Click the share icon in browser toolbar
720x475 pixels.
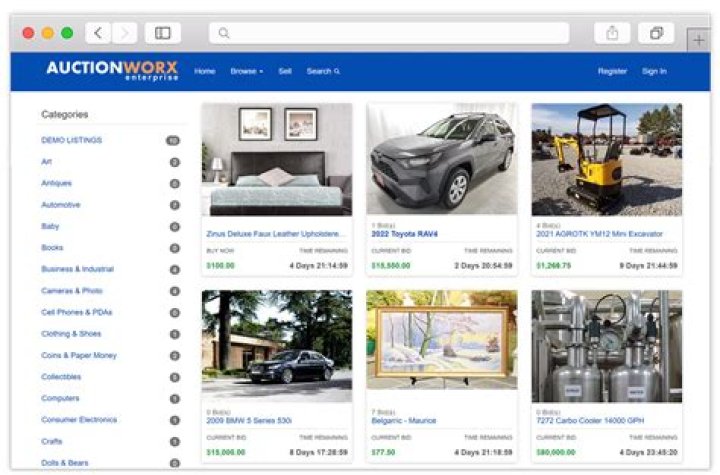point(612,33)
